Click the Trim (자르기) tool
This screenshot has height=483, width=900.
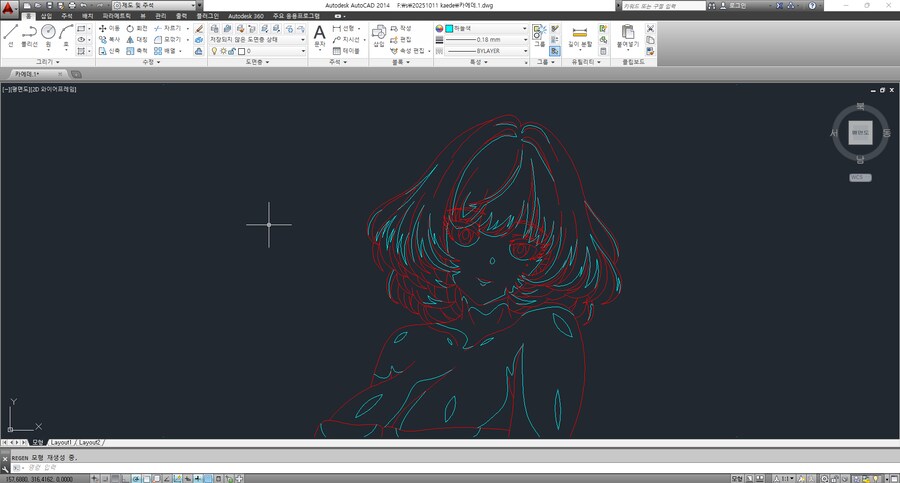[x=167, y=28]
